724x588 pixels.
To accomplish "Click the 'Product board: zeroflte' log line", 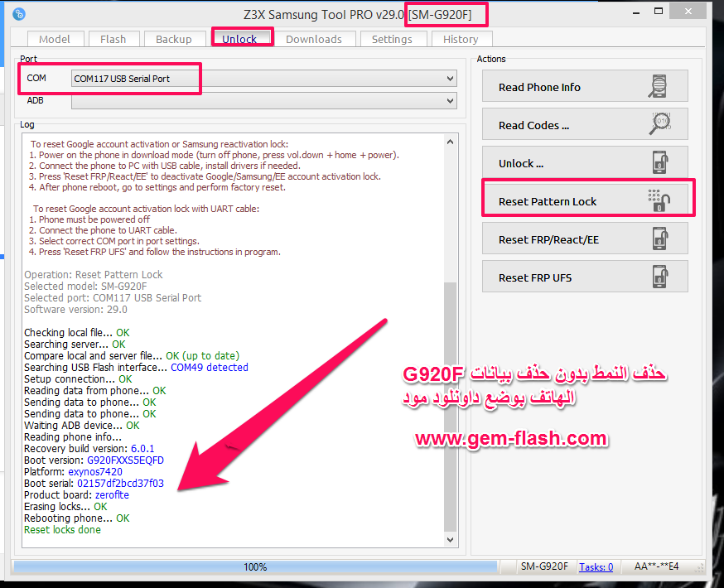I will click(x=77, y=494).
